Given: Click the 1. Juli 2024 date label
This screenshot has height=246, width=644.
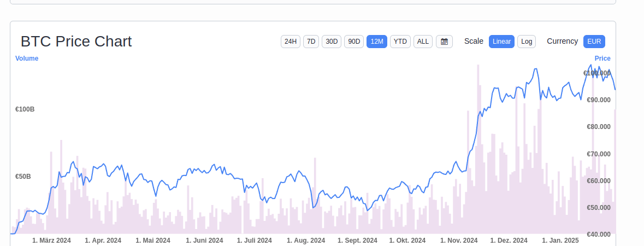Looking at the screenshot, I should point(254,240).
